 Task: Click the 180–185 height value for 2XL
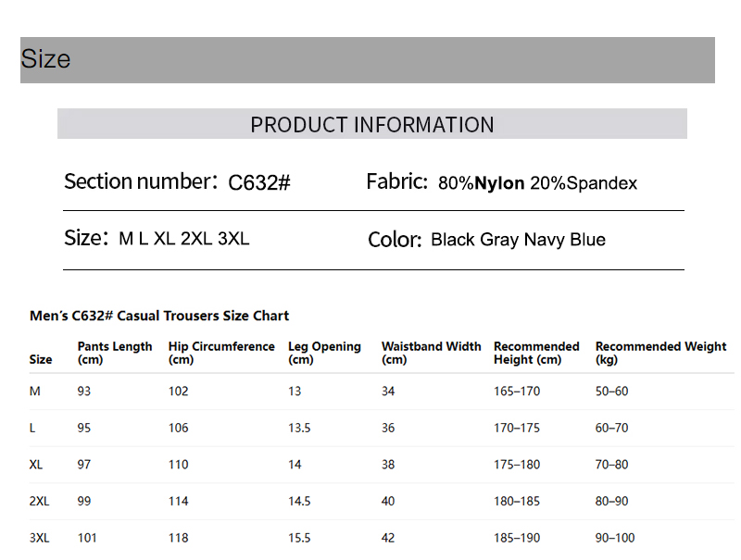tap(517, 501)
